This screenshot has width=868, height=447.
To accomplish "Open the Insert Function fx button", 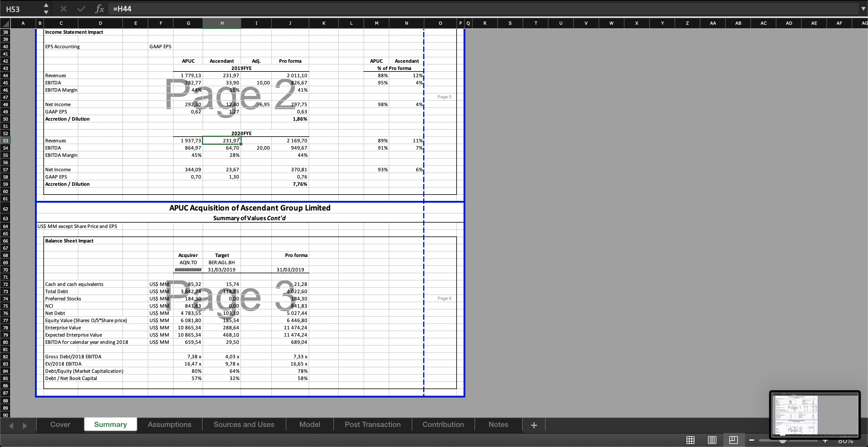I will (x=99, y=9).
